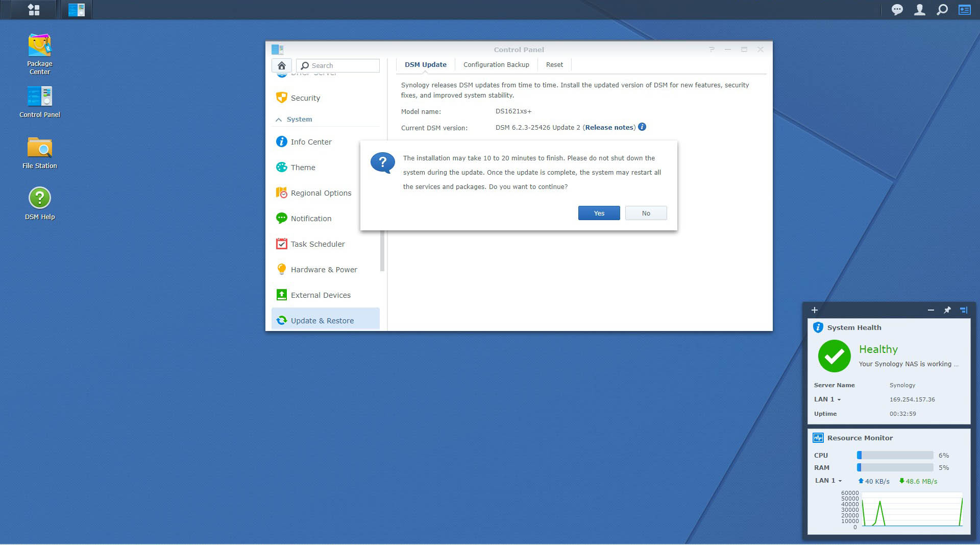Image resolution: width=980 pixels, height=545 pixels.
Task: Select Hardware & Power entry
Action: [x=326, y=269]
